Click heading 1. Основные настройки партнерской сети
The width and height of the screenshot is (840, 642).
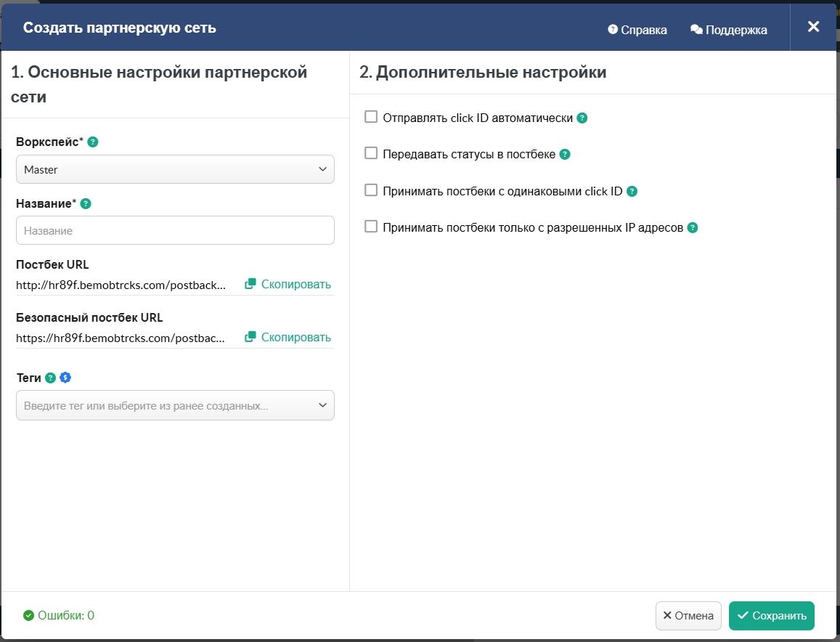[x=159, y=84]
